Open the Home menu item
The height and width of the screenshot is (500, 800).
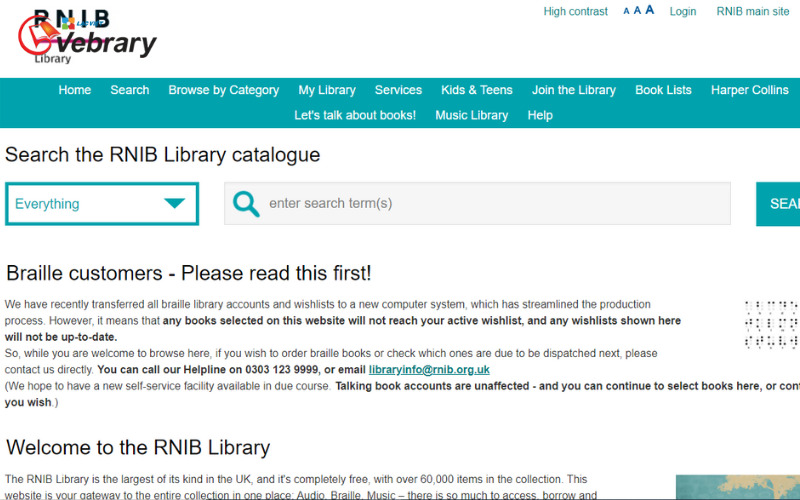(74, 90)
